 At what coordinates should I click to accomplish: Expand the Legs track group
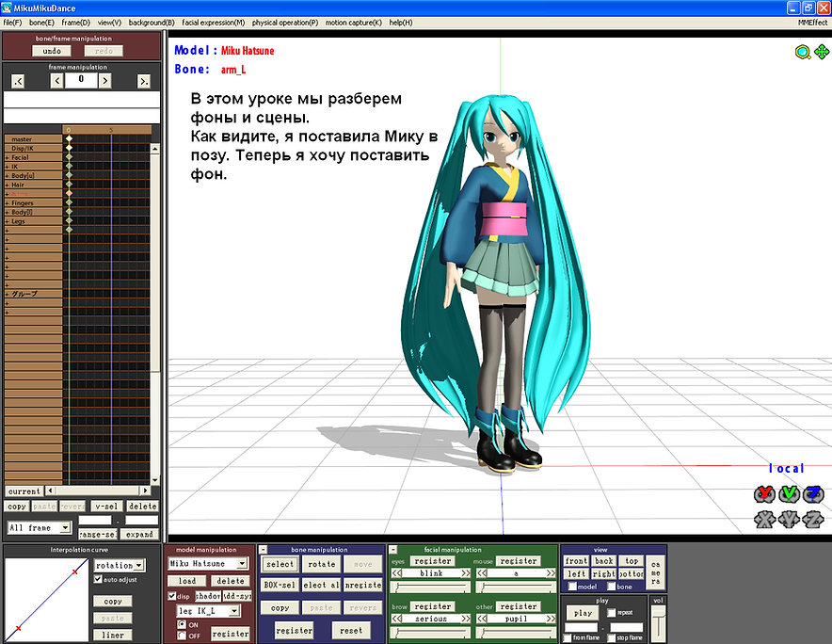[x=7, y=221]
